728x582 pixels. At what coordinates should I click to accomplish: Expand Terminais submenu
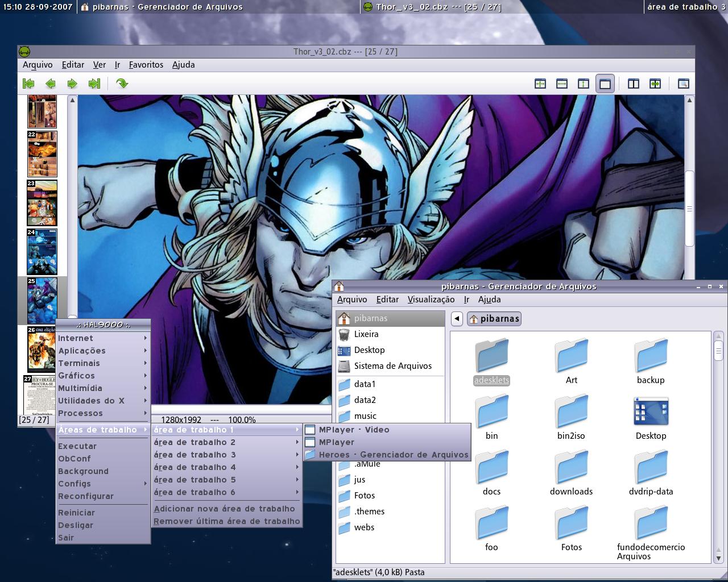coord(102,363)
